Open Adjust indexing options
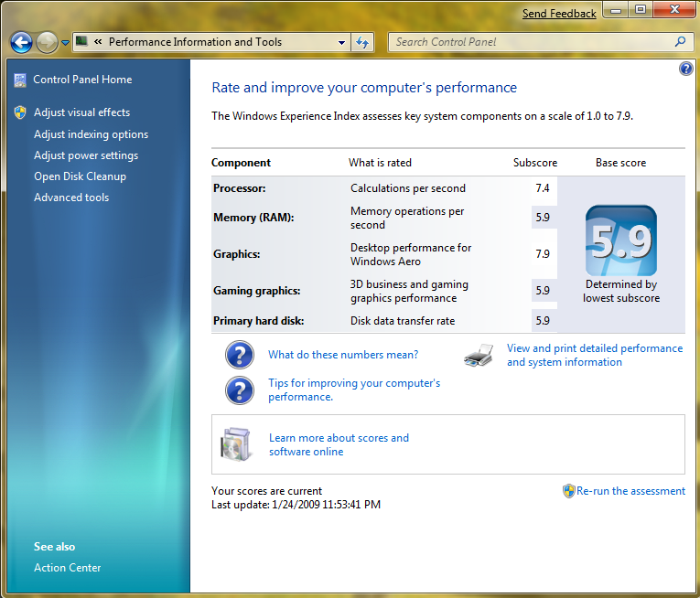Viewport: 700px width, 598px height. tap(92, 134)
